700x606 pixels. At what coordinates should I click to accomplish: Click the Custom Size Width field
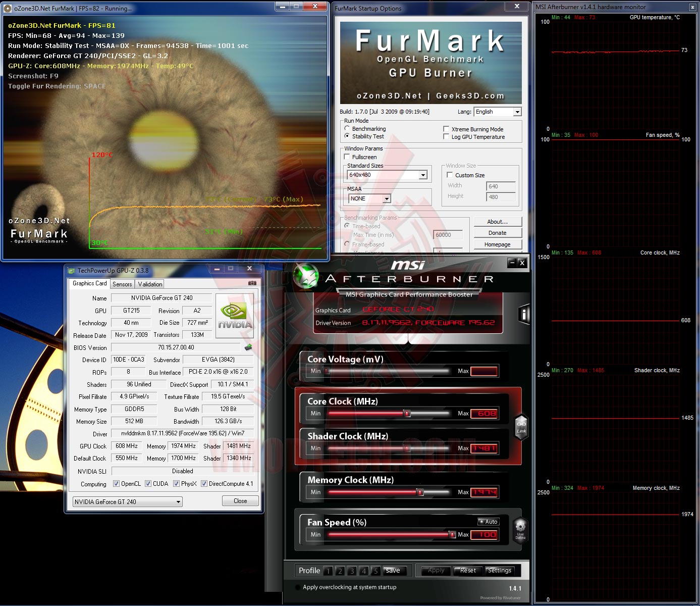501,186
